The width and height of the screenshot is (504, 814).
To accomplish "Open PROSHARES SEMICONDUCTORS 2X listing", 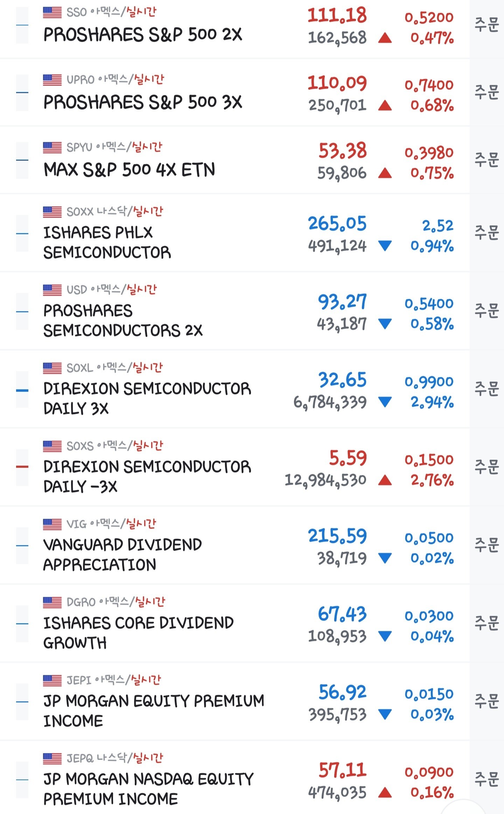I will pos(122,320).
